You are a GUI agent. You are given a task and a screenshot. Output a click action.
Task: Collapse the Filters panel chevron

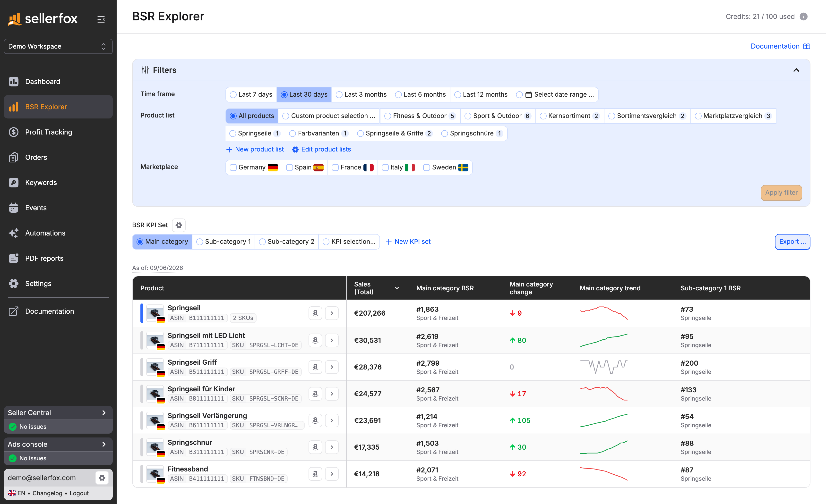[796, 70]
